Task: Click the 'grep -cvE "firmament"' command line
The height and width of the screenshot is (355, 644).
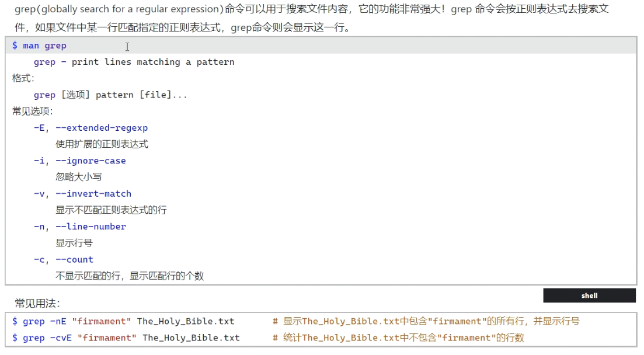Action: (126, 337)
